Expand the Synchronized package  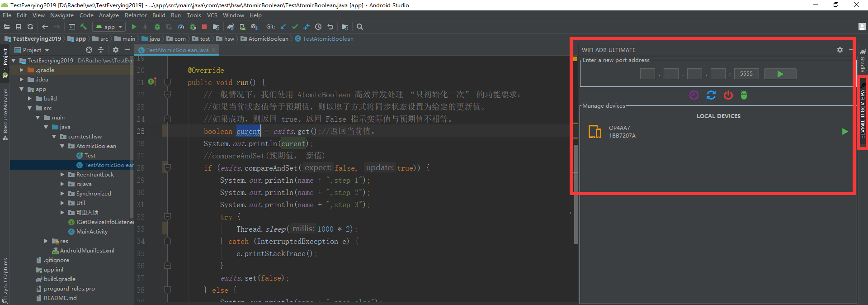click(x=62, y=194)
